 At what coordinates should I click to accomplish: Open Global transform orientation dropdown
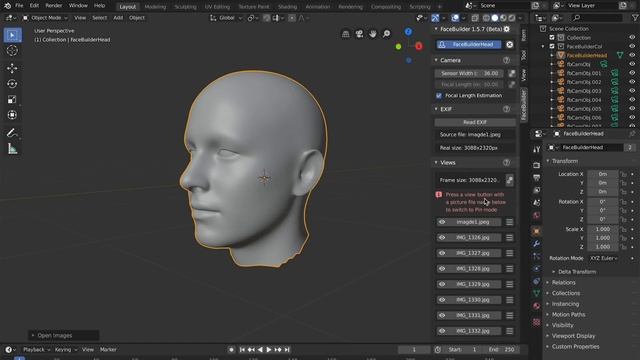pos(226,18)
